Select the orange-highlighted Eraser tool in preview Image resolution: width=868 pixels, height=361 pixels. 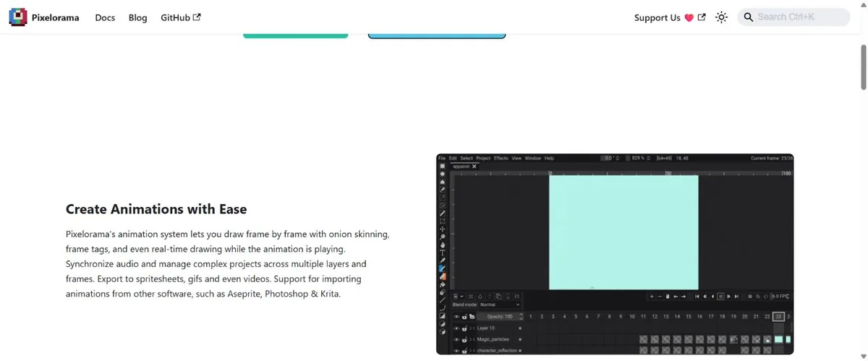click(x=443, y=276)
